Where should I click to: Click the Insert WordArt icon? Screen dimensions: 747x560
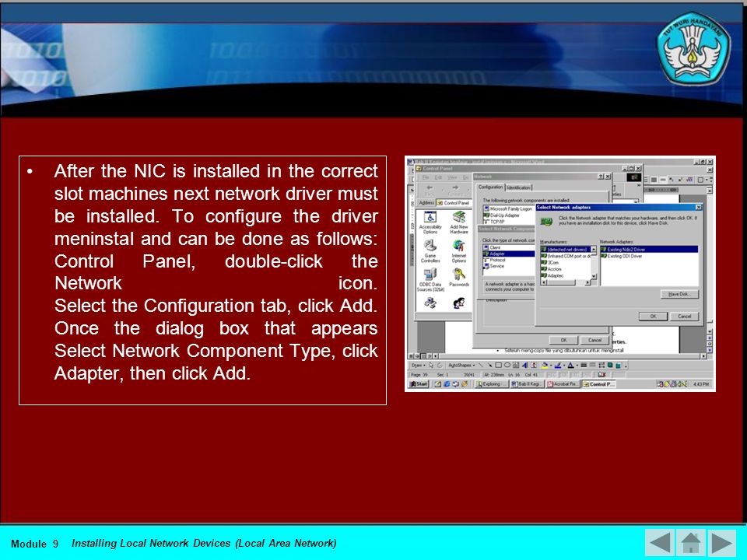[524, 366]
